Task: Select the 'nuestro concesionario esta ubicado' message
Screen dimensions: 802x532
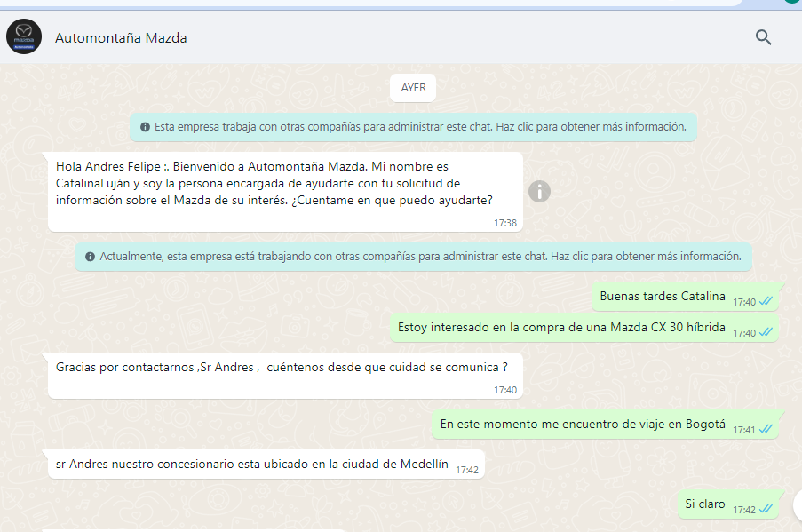Action: pos(266,465)
